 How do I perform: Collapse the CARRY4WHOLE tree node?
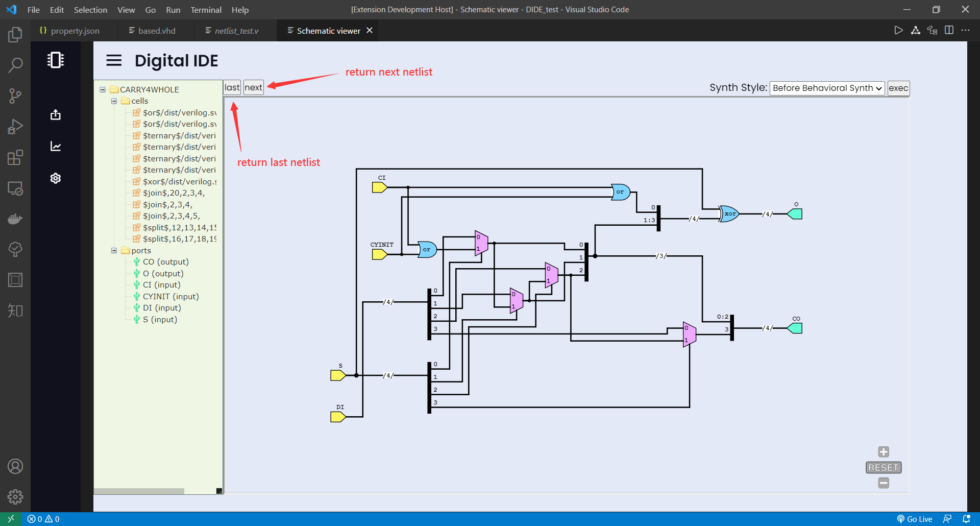pos(103,89)
